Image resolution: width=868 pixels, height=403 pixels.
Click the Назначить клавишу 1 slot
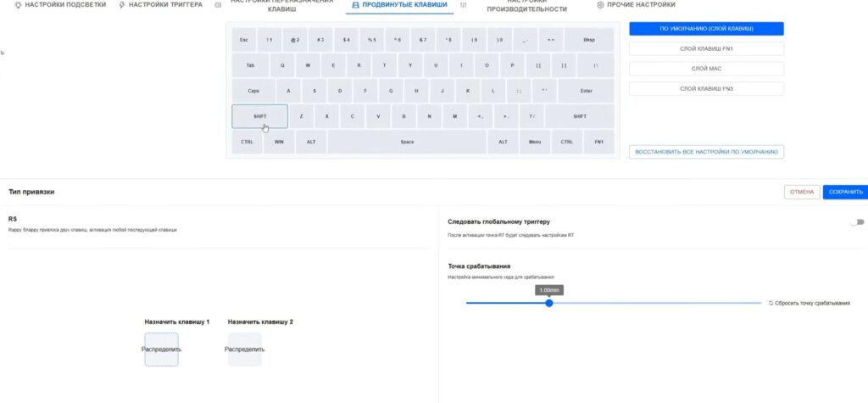coord(161,349)
